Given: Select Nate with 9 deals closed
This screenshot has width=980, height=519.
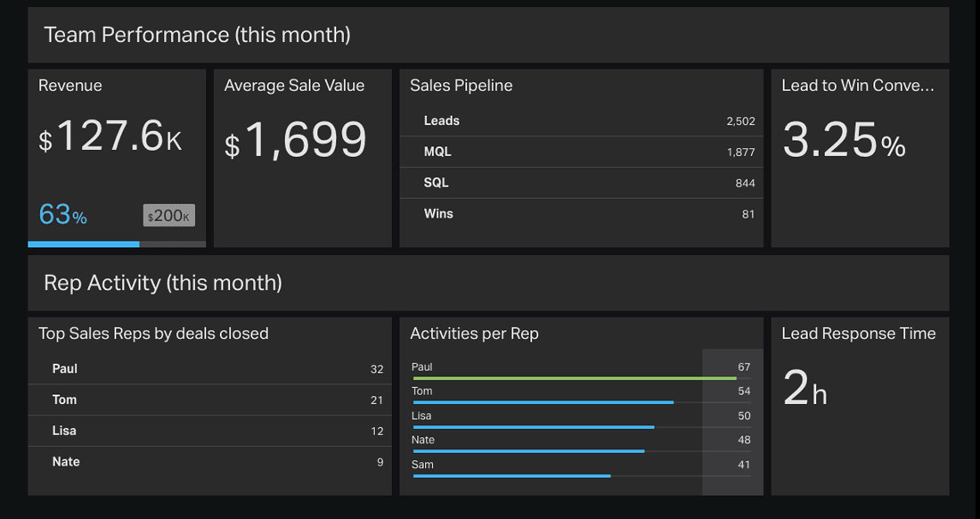Looking at the screenshot, I should (x=209, y=462).
